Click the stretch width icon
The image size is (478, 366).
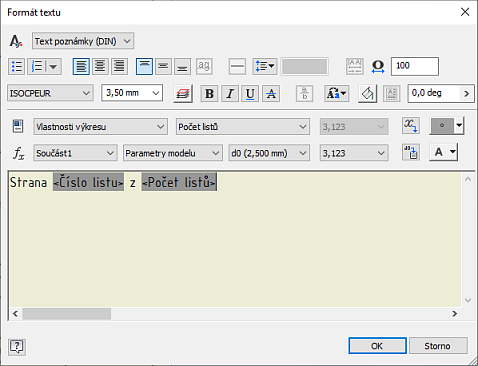pyautogui.click(x=378, y=66)
